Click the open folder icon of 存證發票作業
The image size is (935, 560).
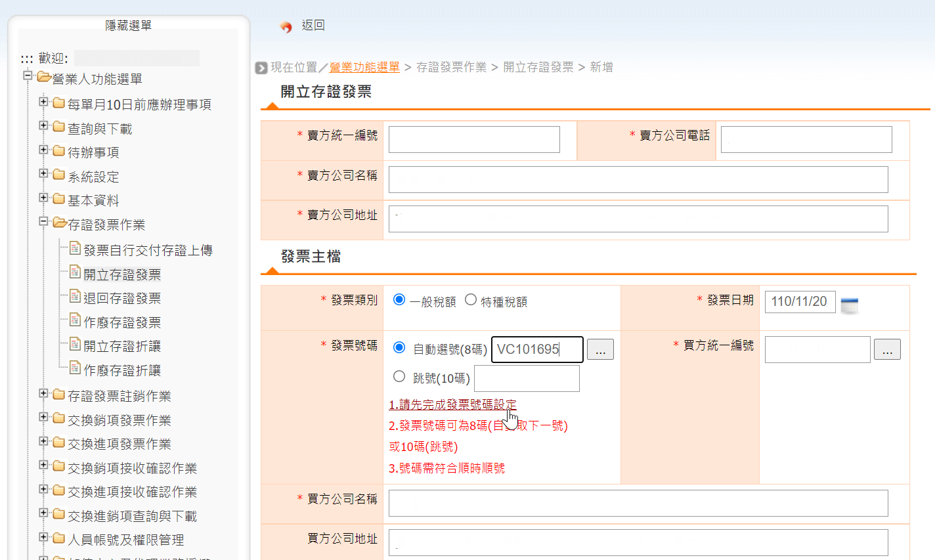60,223
